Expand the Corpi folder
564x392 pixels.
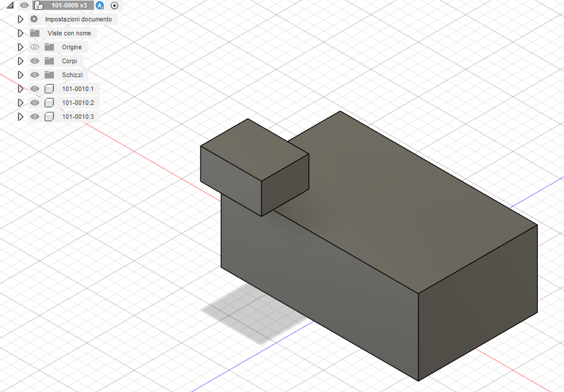click(x=21, y=61)
